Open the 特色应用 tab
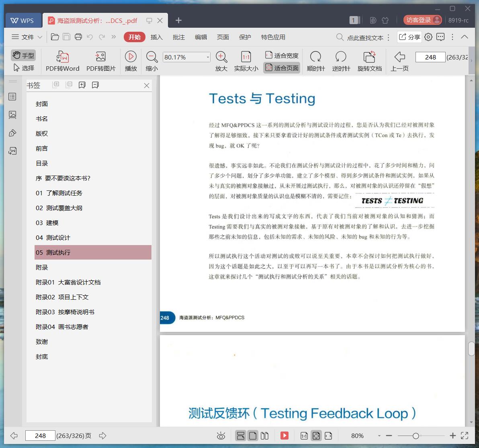Viewport: 479px width, 448px height. pos(273,37)
